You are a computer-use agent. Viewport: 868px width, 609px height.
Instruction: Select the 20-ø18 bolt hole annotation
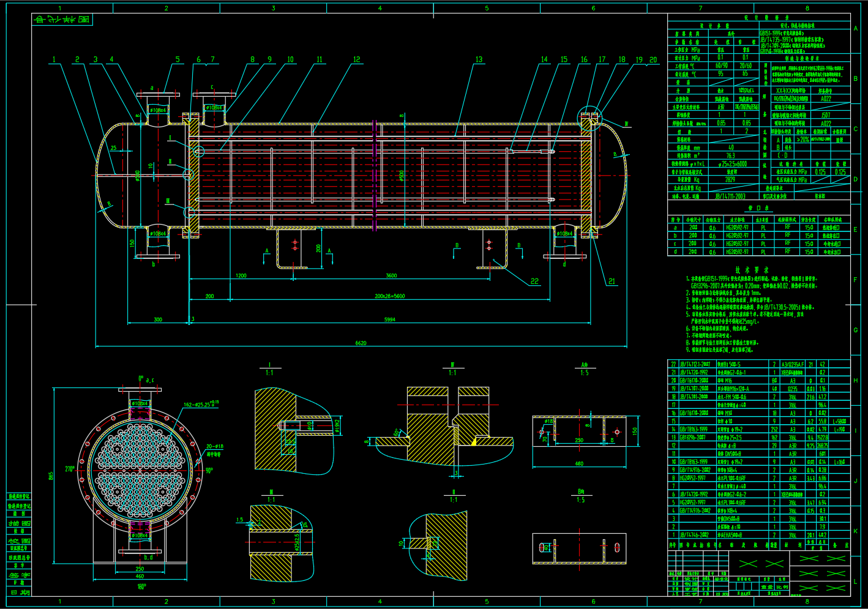pos(215,447)
